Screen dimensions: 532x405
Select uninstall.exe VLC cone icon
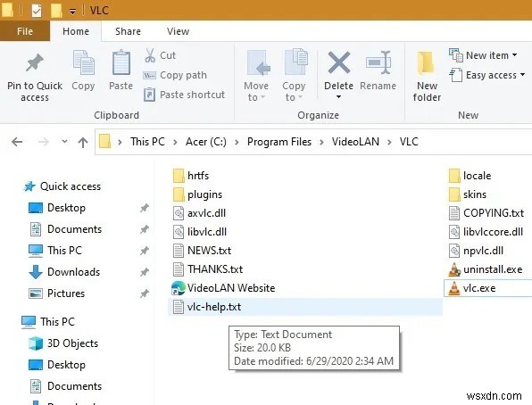454,269
